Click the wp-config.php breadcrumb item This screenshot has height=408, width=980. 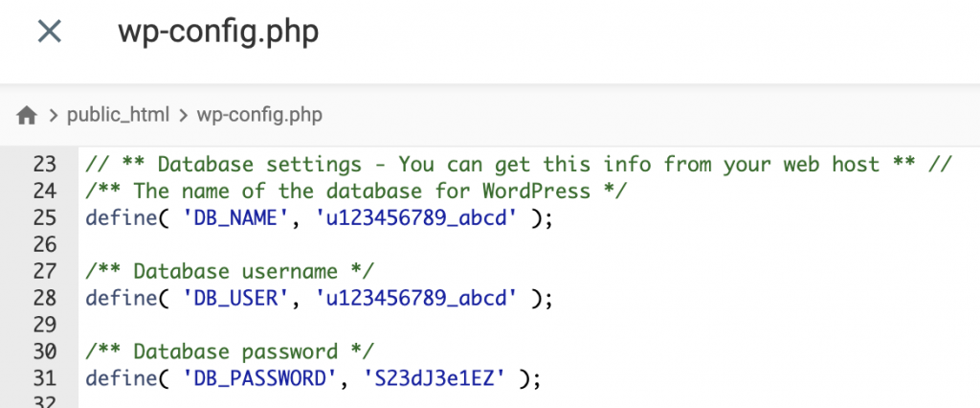point(259,116)
